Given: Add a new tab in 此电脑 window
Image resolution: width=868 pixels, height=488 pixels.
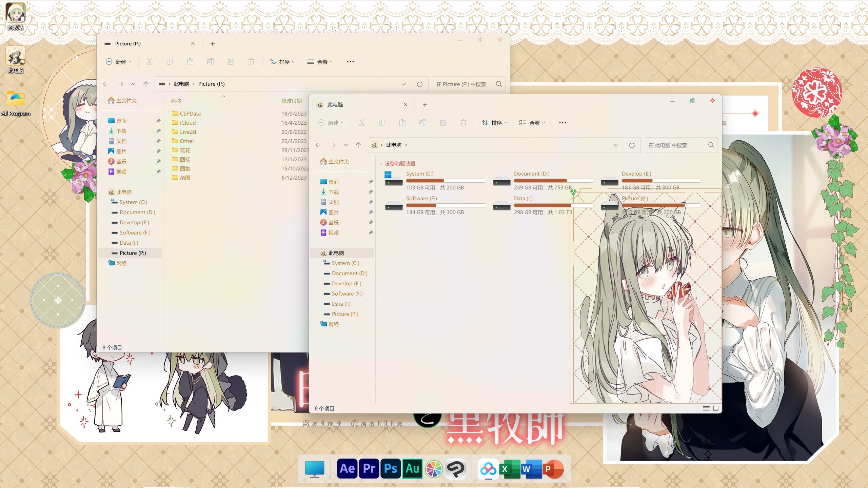Looking at the screenshot, I should click(425, 105).
